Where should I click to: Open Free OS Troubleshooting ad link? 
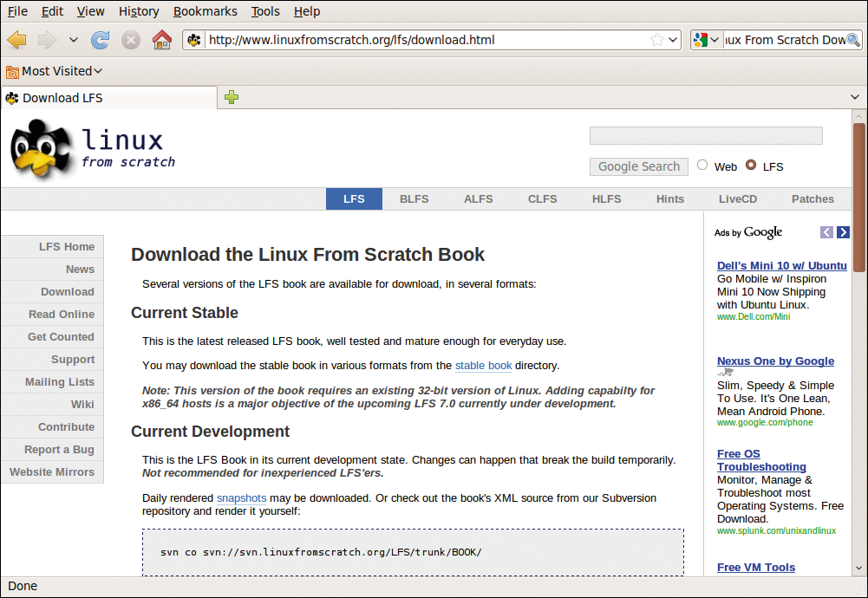[x=761, y=460]
